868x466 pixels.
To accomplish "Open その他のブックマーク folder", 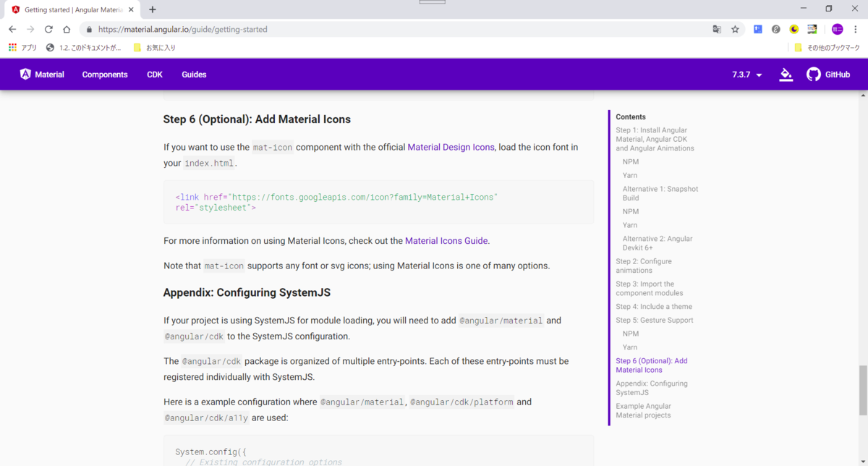I will point(827,48).
